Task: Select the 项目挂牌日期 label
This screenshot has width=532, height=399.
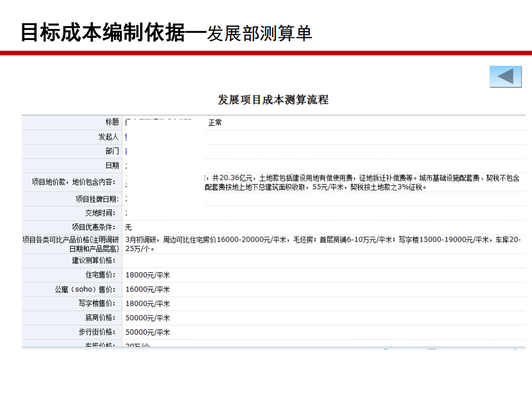Action: click(97, 199)
